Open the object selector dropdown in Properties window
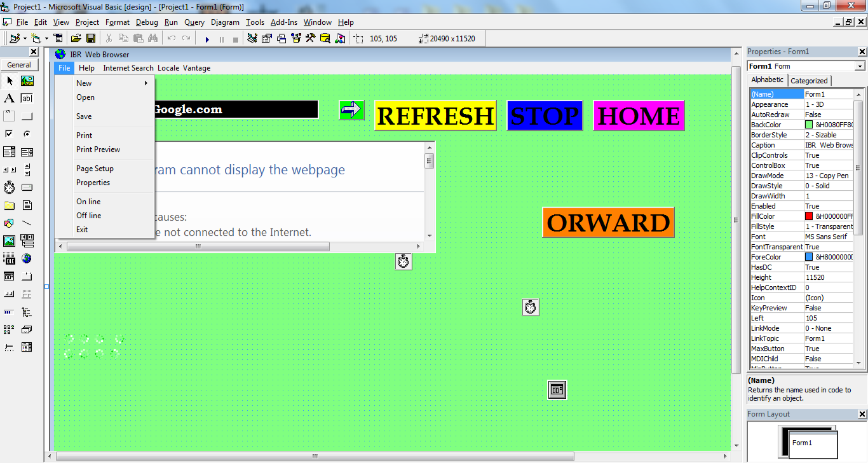This screenshot has height=463, width=868. [x=861, y=66]
